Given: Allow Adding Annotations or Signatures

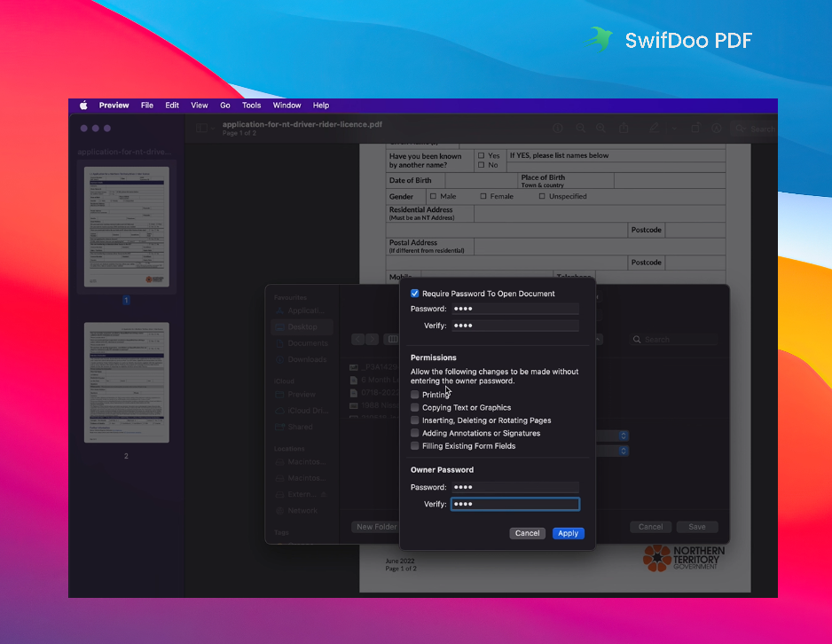Looking at the screenshot, I should (415, 433).
